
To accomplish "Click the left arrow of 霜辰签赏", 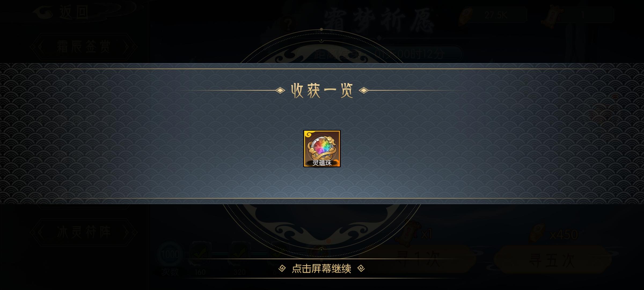I will pos(41,47).
